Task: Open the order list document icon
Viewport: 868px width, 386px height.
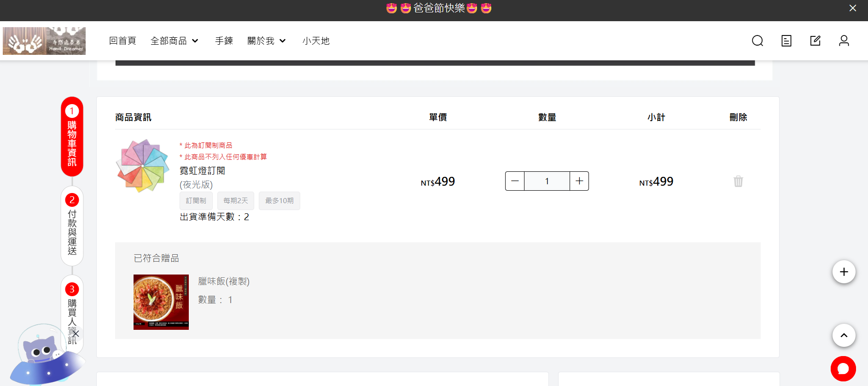Action: [x=786, y=41]
